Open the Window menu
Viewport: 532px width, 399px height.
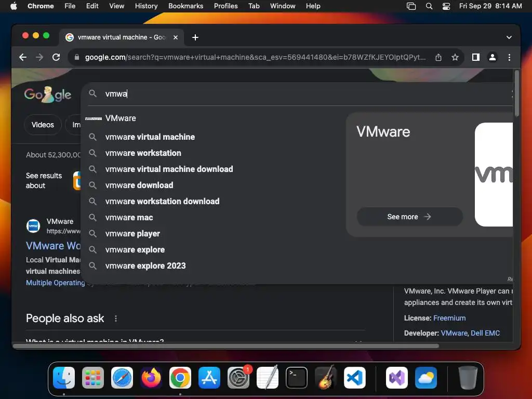(283, 6)
